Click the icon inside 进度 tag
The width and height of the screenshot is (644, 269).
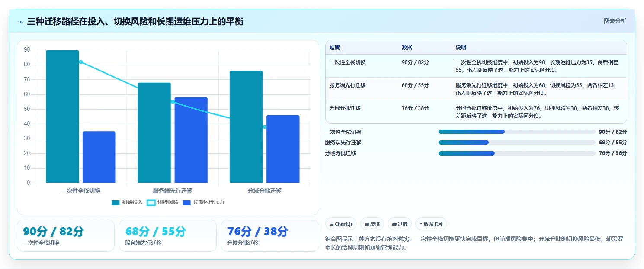pos(394,224)
